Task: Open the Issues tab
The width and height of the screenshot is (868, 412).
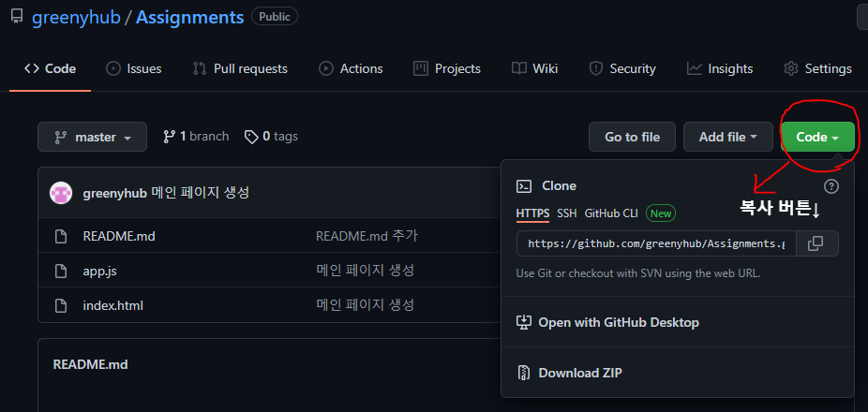Action: [x=133, y=68]
